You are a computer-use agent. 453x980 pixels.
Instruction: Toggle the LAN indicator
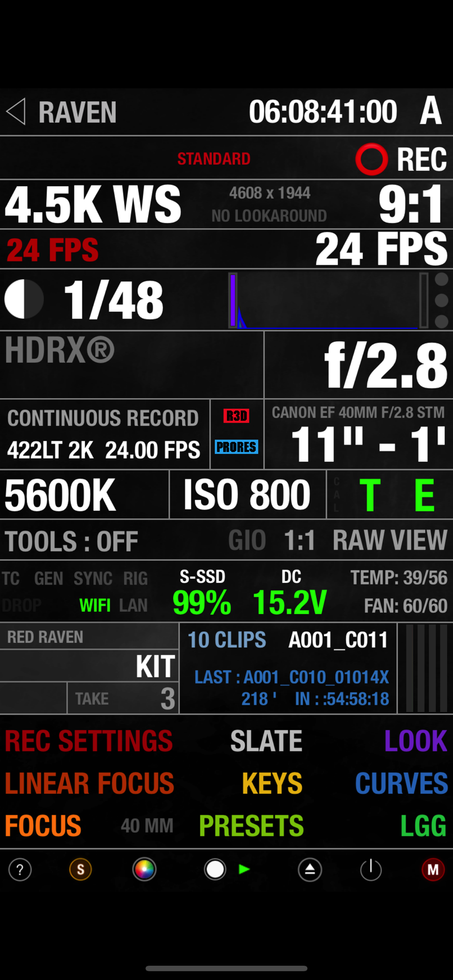click(x=133, y=606)
